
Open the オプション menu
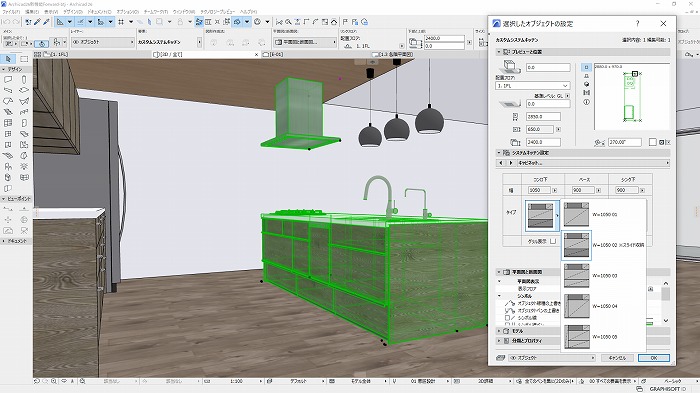128,12
